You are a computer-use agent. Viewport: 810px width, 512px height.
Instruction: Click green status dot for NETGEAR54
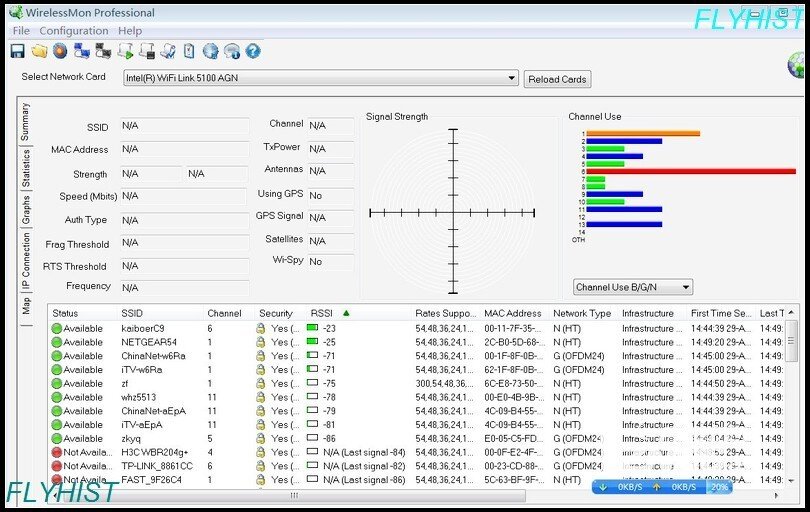click(x=56, y=342)
